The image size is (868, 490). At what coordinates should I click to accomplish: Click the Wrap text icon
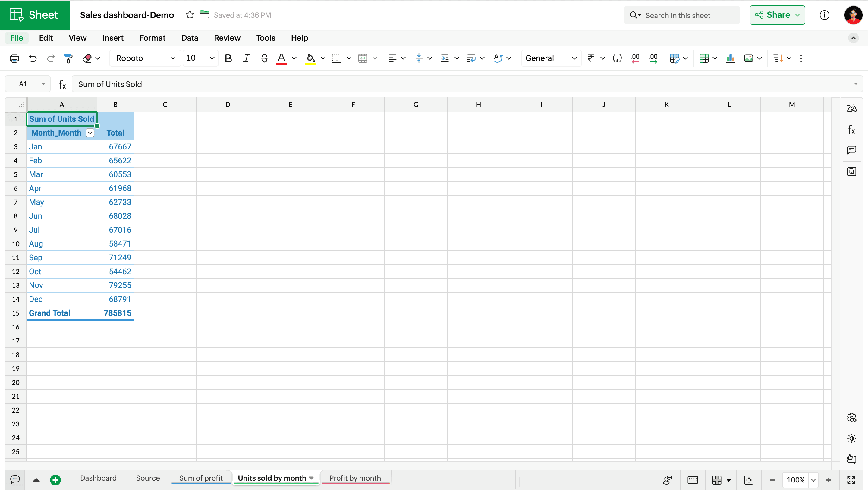coord(471,58)
